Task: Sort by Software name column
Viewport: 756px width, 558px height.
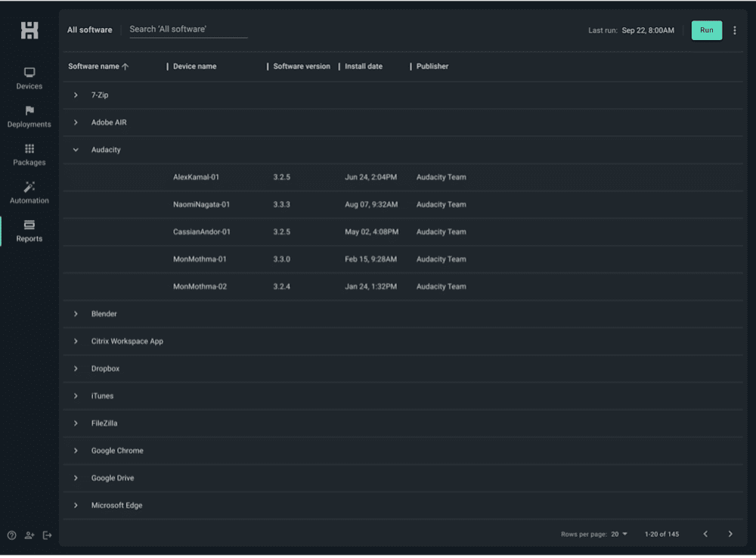Action: (98, 67)
